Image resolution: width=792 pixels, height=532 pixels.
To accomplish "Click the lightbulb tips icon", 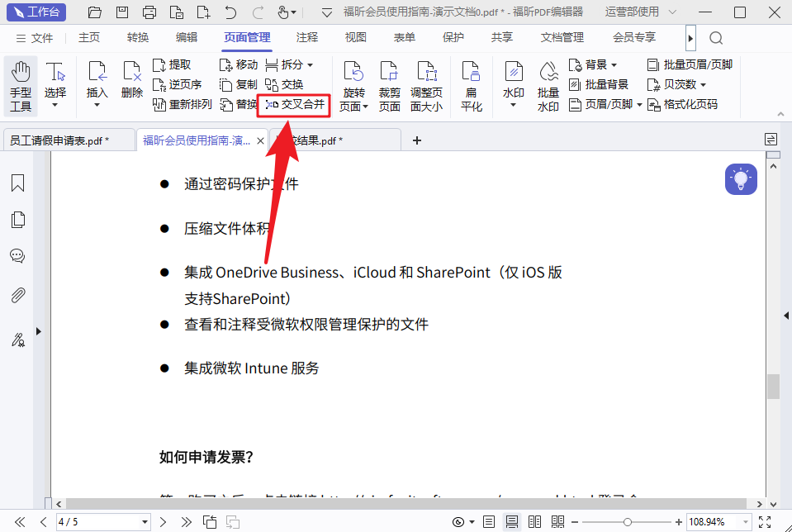I will point(741,179).
